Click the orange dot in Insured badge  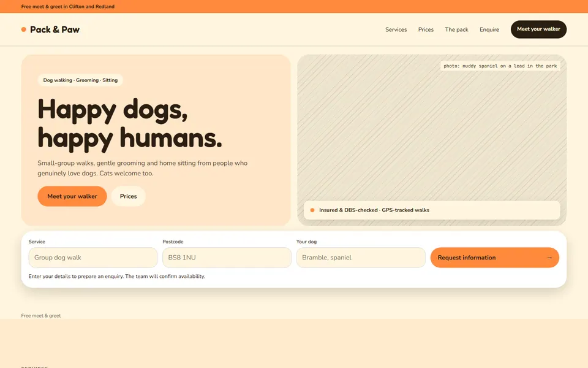(312, 210)
